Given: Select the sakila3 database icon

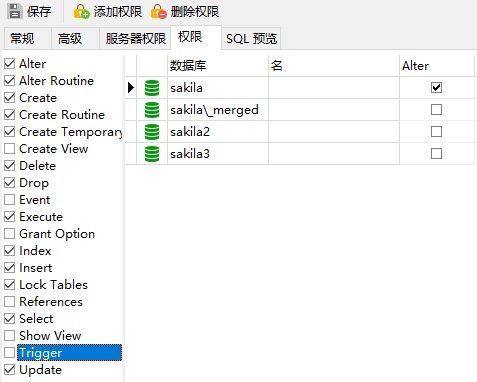Looking at the screenshot, I should coord(152,154).
